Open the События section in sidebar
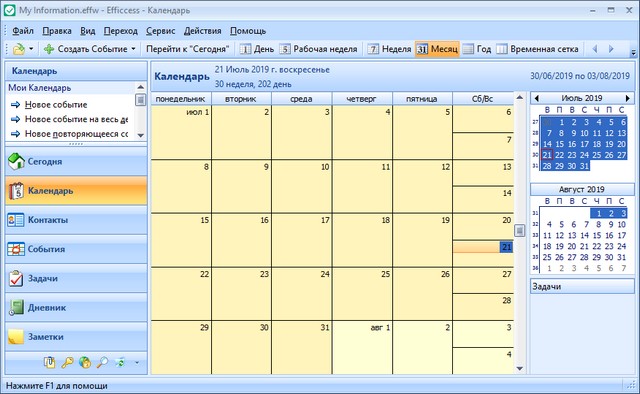The image size is (640, 394). 76,249
